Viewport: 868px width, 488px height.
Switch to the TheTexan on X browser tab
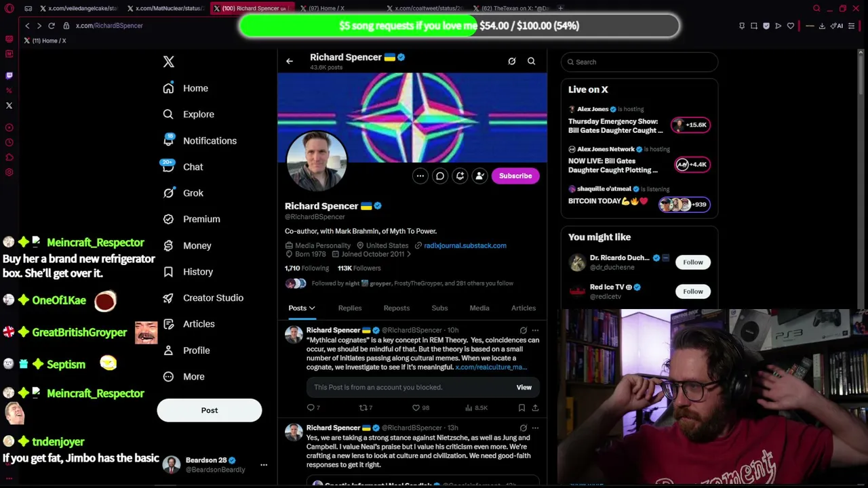(512, 8)
